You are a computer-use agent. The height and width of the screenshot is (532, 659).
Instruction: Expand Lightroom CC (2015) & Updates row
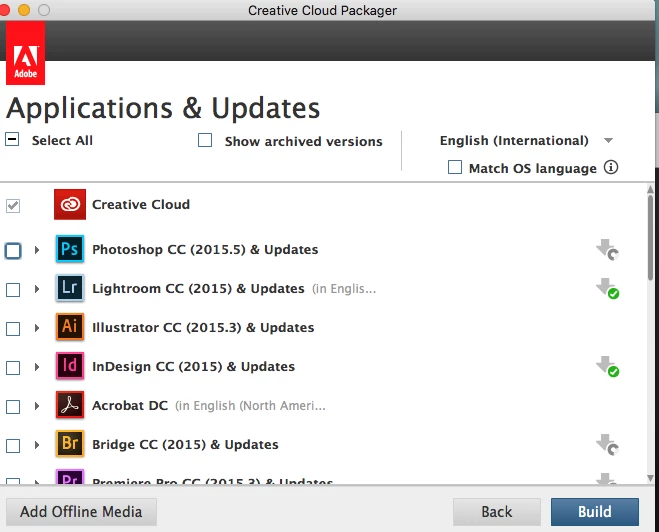pyautogui.click(x=37, y=289)
